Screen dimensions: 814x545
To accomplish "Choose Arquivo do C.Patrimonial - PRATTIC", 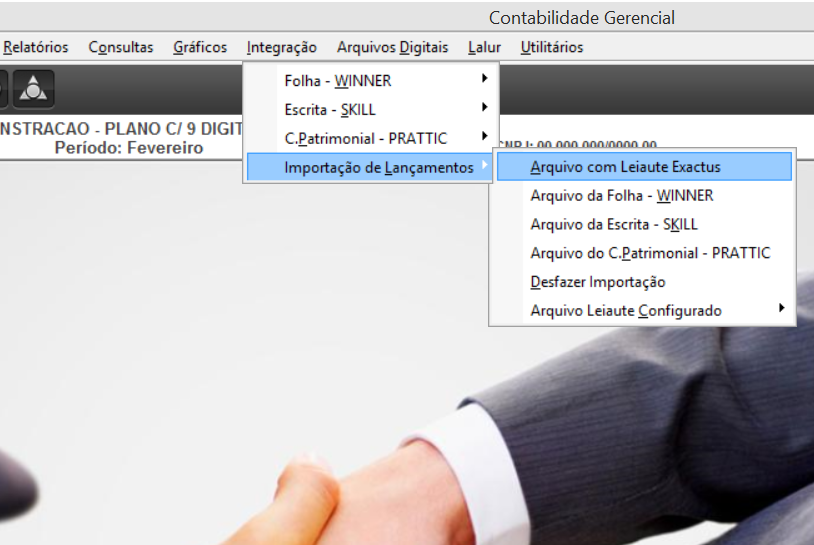I will 644,253.
